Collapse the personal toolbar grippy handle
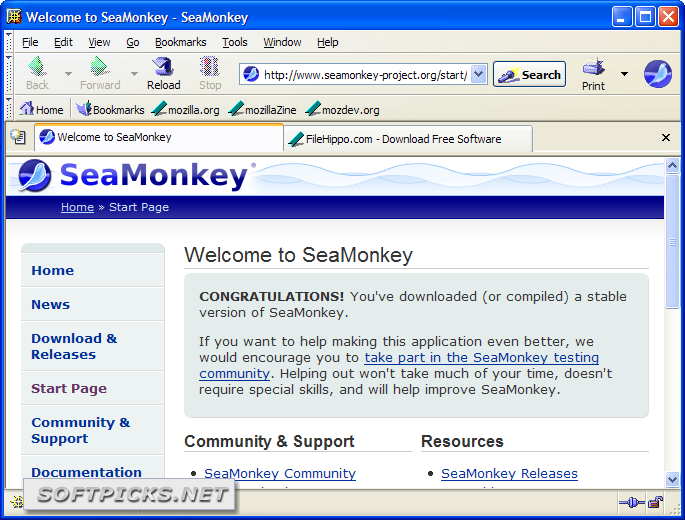This screenshot has height=520, width=685. click(9, 108)
